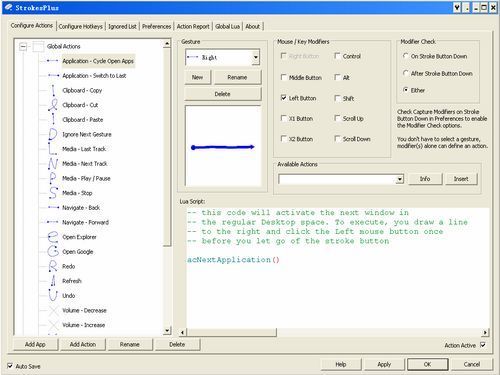Open the About tab
Screen dimensions: 500x375
coord(253,26)
